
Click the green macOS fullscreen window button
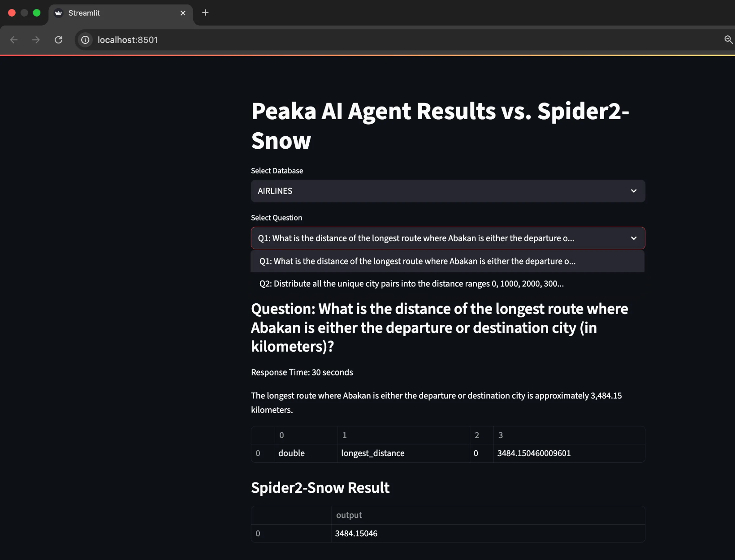[37, 13]
